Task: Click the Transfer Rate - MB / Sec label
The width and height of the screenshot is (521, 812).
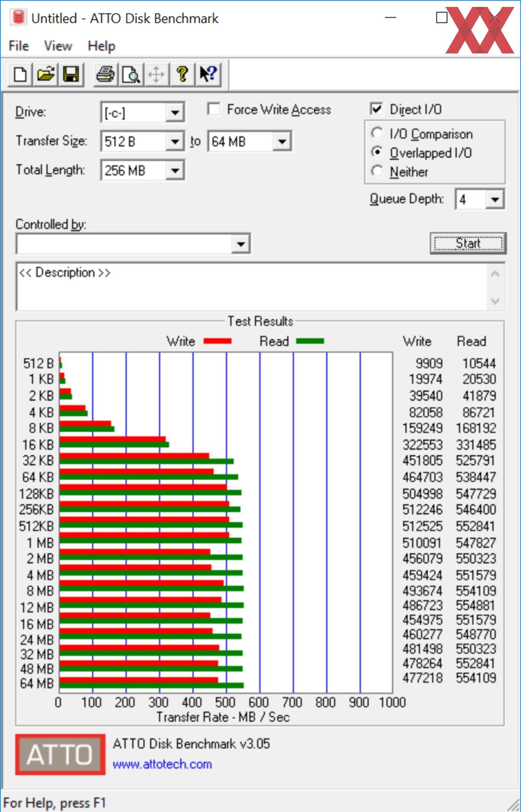Action: pyautogui.click(x=223, y=717)
